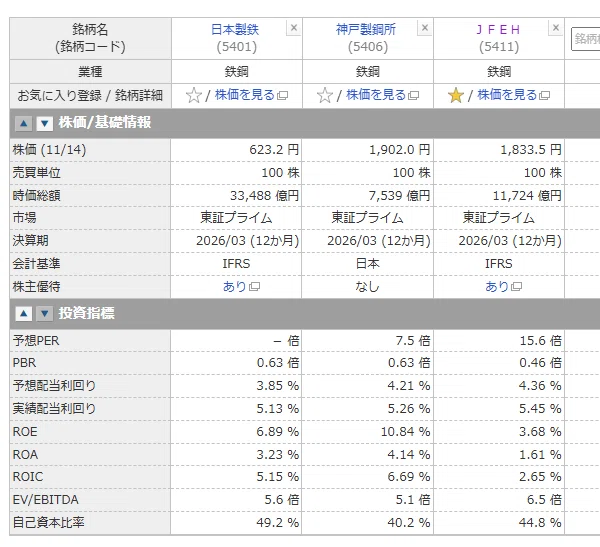
Task: Select JFEH 予想PER value 15.6 倍
Action: point(541,340)
